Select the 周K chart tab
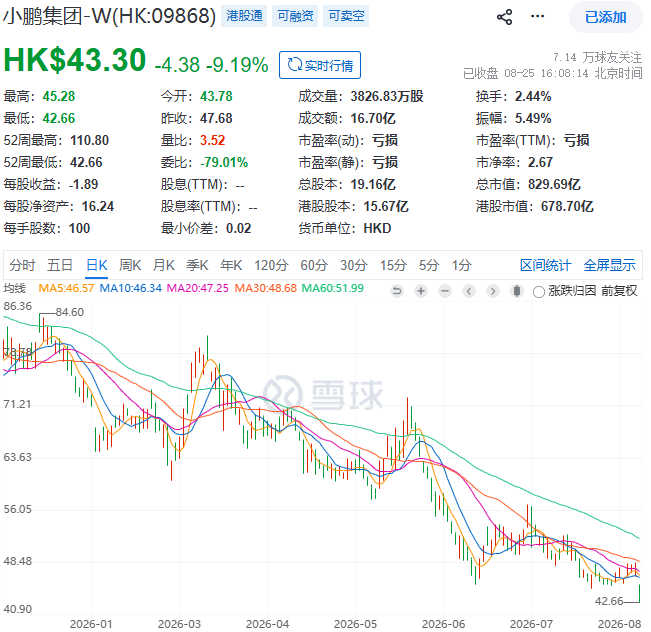This screenshot has height=632, width=651. tap(130, 265)
